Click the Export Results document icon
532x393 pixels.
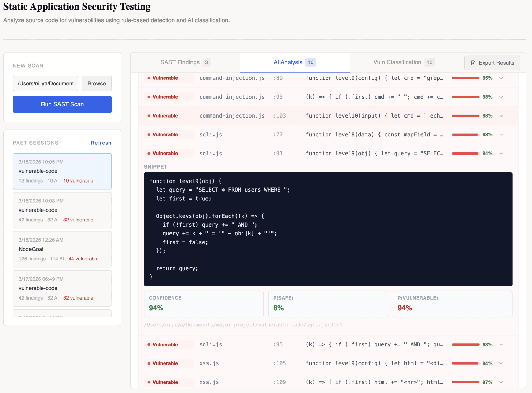pos(473,63)
